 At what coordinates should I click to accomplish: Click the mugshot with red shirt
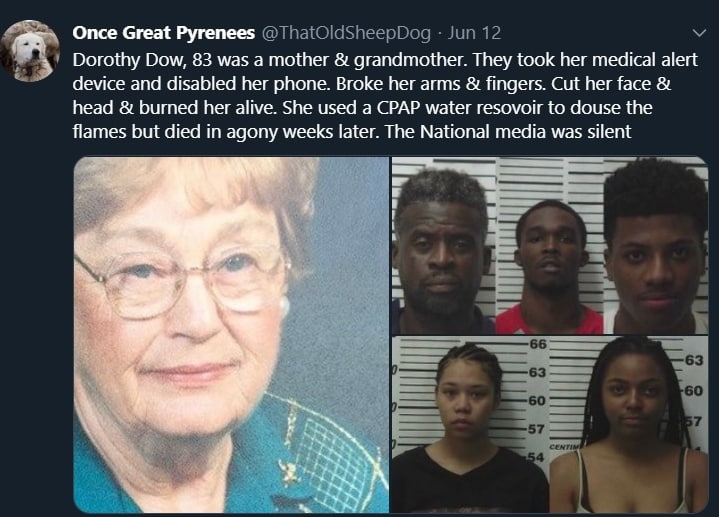pos(550,246)
